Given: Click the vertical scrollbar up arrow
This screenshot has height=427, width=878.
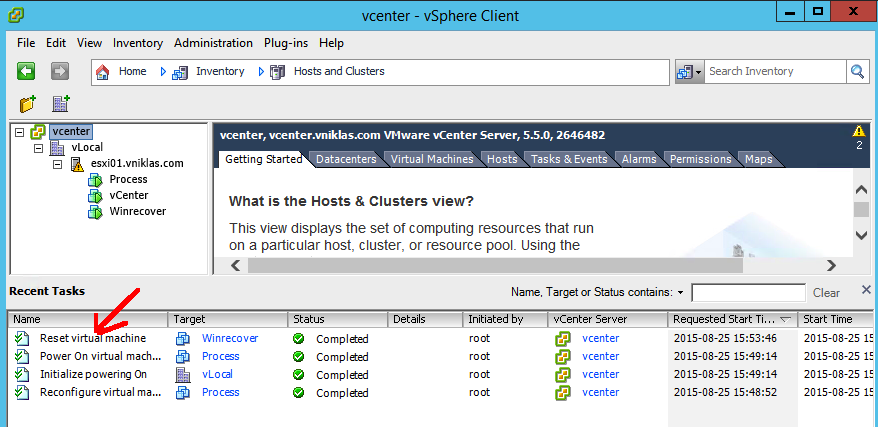Looking at the screenshot, I should [861, 190].
